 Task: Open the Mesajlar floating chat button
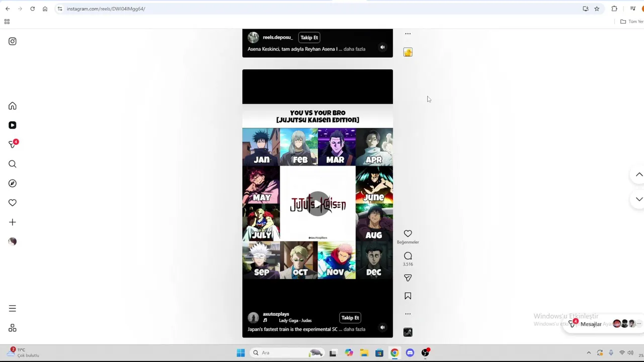[603, 324]
